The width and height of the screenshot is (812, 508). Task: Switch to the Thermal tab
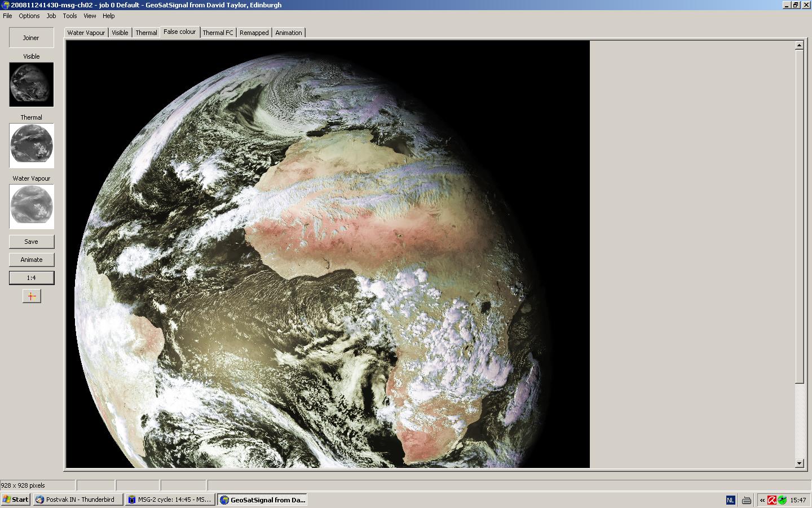pos(146,33)
